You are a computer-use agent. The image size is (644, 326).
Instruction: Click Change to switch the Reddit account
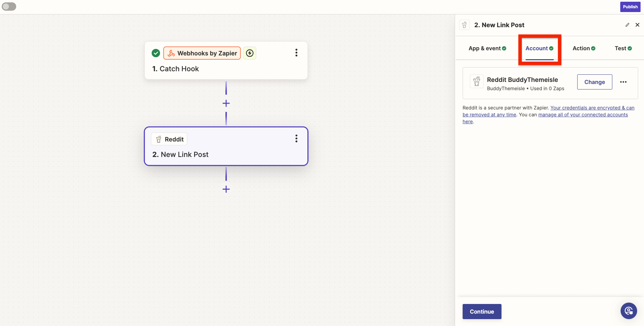[x=594, y=82]
